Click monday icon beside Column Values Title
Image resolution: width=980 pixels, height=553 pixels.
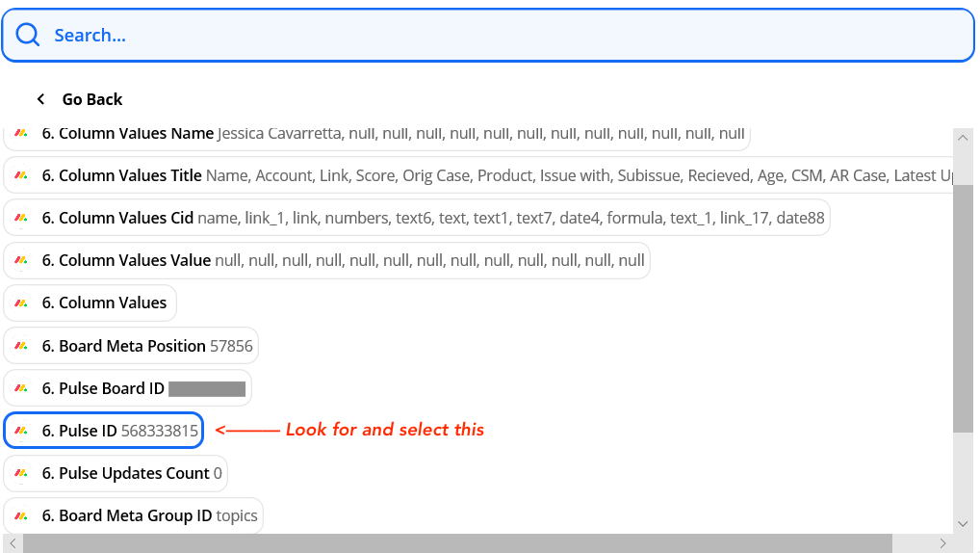click(x=21, y=176)
